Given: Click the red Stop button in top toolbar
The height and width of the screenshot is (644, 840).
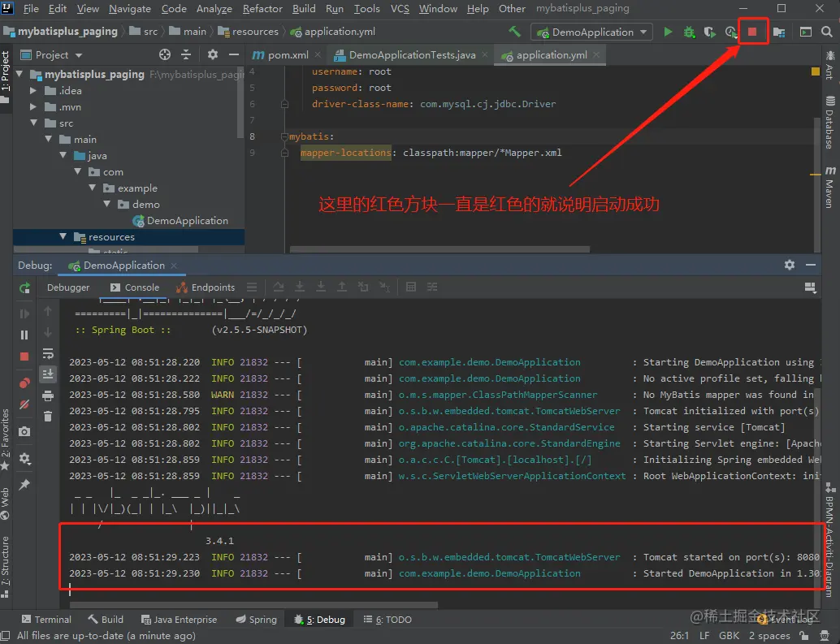Looking at the screenshot, I should tap(752, 32).
